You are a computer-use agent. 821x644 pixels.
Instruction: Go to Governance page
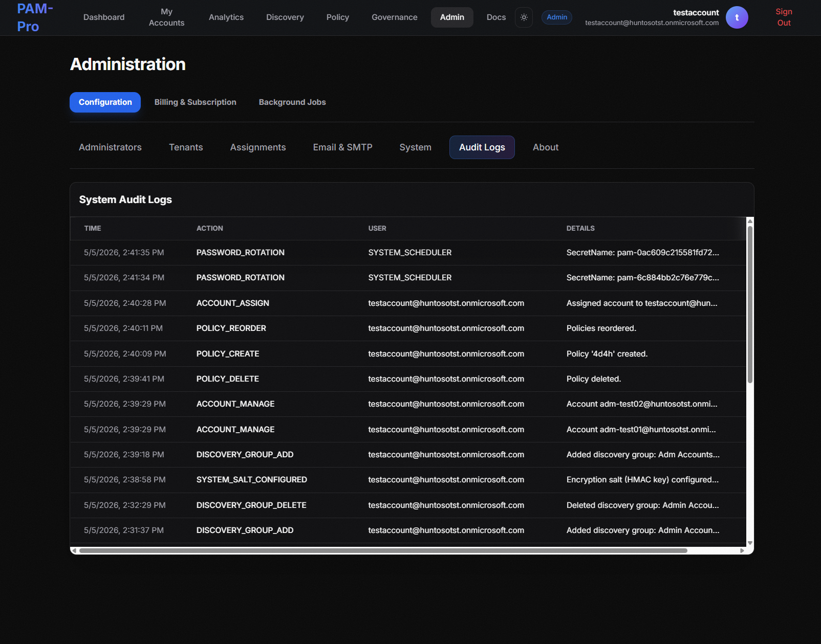point(395,17)
